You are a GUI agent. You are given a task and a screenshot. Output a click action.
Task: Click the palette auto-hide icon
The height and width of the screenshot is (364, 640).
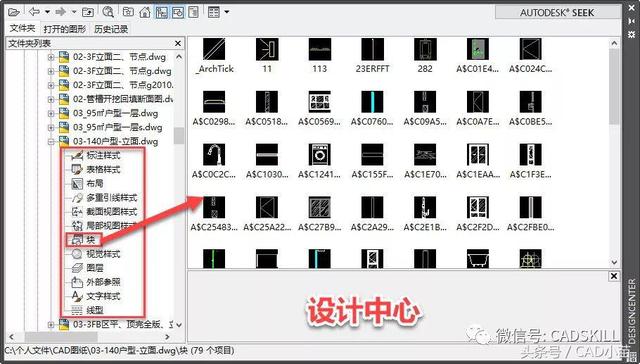[631, 20]
